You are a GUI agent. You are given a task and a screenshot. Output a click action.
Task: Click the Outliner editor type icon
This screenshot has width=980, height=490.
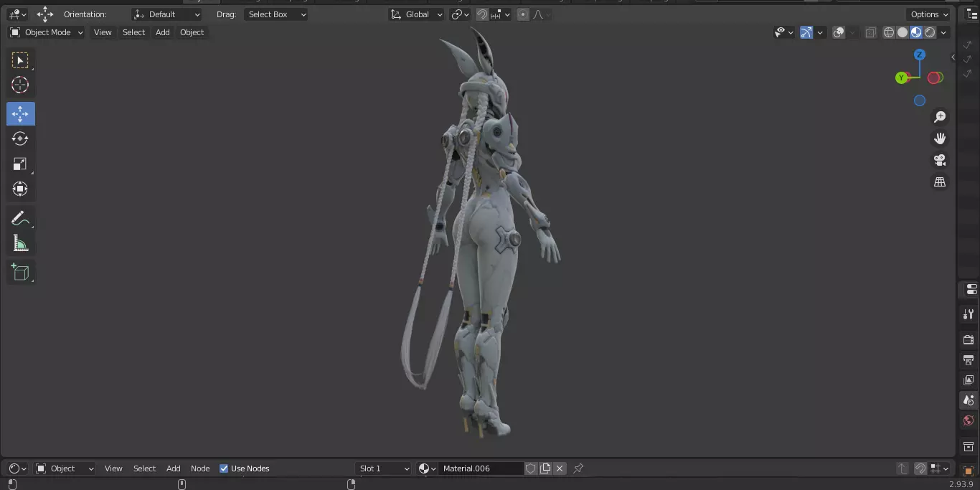pos(971,14)
